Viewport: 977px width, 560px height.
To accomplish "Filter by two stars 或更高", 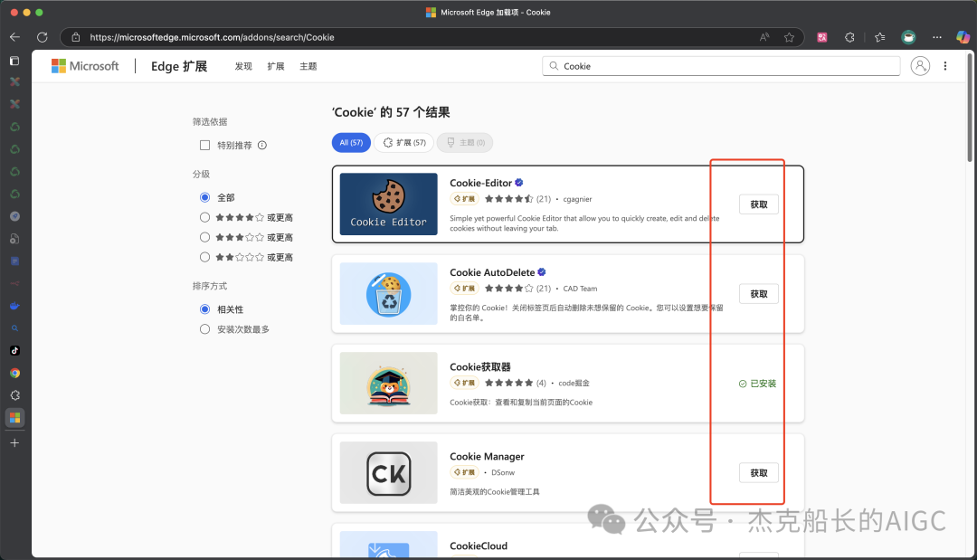I will point(204,257).
